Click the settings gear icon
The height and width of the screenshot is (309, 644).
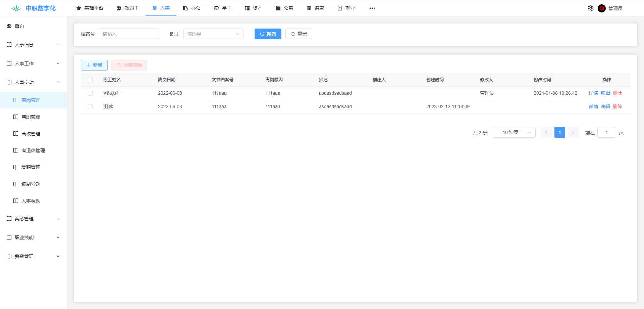590,8
